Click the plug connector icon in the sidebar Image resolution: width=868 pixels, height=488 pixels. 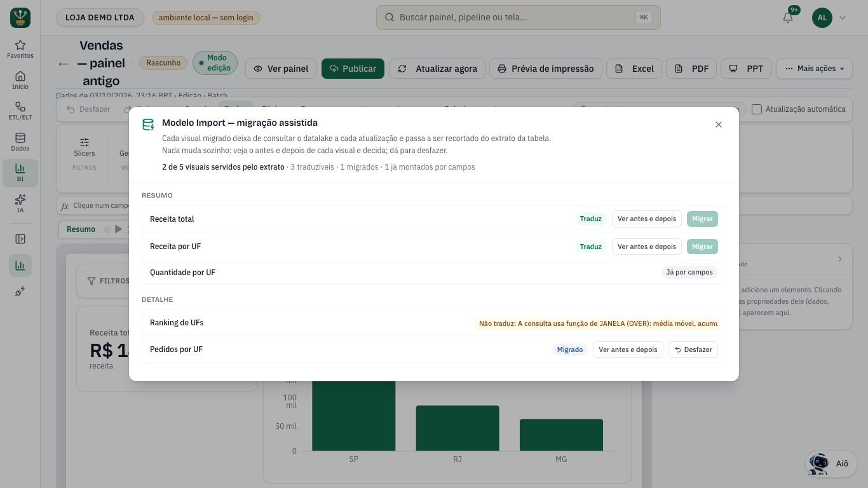click(20, 291)
